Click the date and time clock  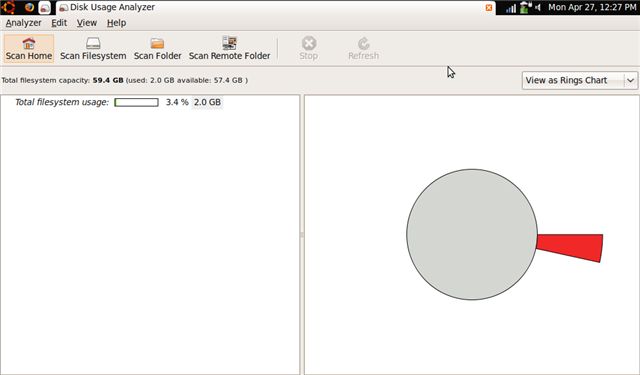[x=592, y=7]
